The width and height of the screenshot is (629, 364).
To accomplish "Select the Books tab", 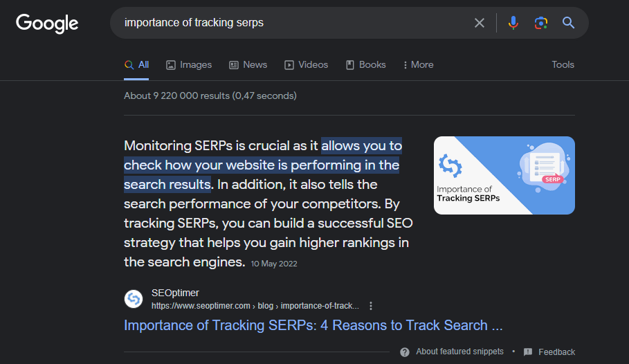I will point(365,64).
